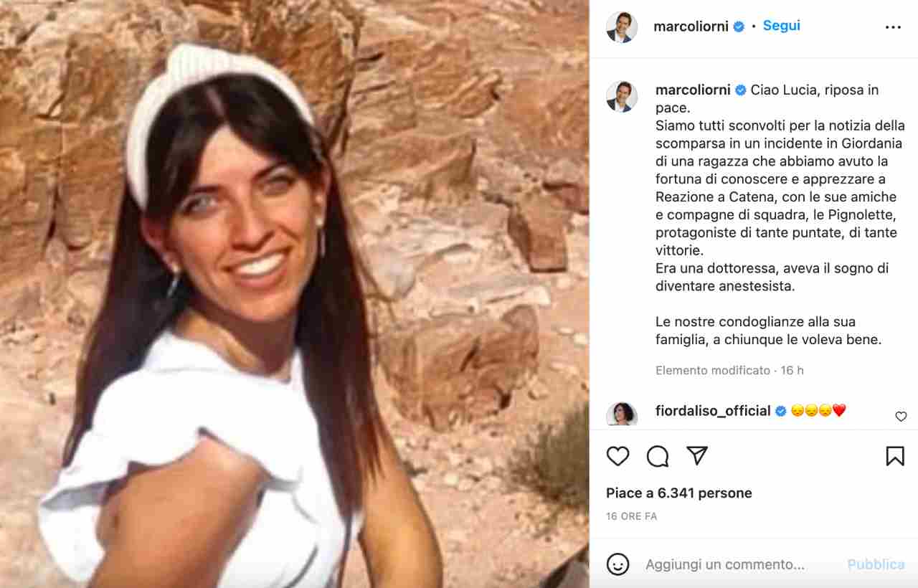The width and height of the screenshot is (918, 588).
Task: Open fiordaliso_official's profile avatar
Action: (x=622, y=414)
